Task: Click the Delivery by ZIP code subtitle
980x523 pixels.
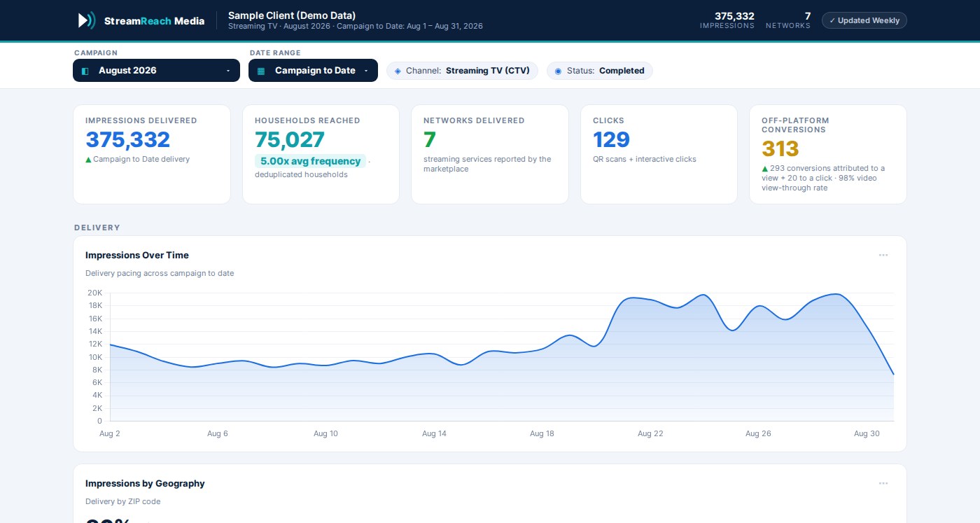Action: coord(122,501)
